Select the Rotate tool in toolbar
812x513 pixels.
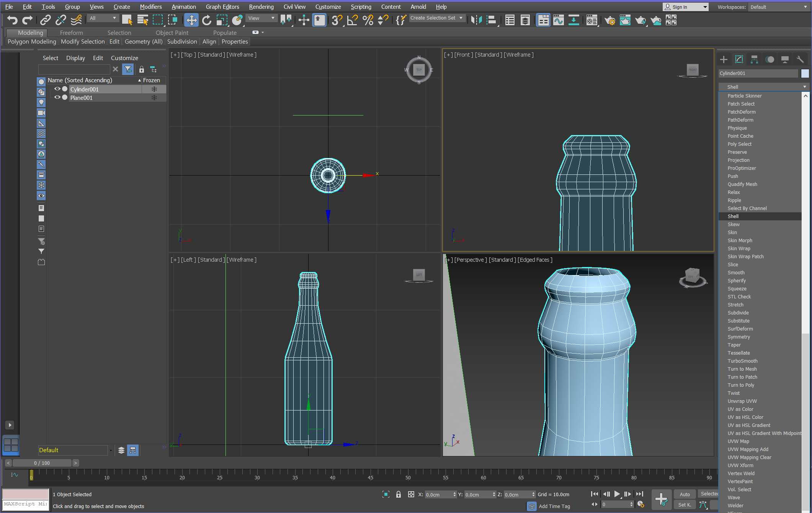pyautogui.click(x=206, y=20)
